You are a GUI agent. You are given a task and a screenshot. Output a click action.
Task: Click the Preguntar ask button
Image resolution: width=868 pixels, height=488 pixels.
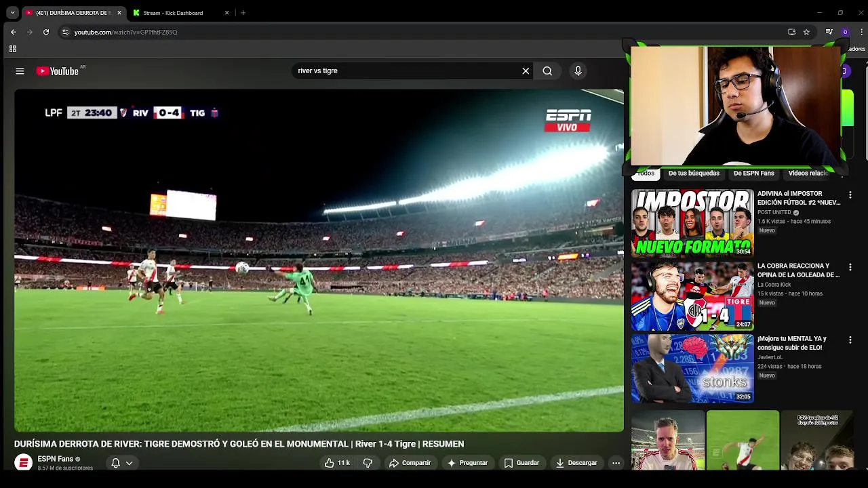[467, 463]
